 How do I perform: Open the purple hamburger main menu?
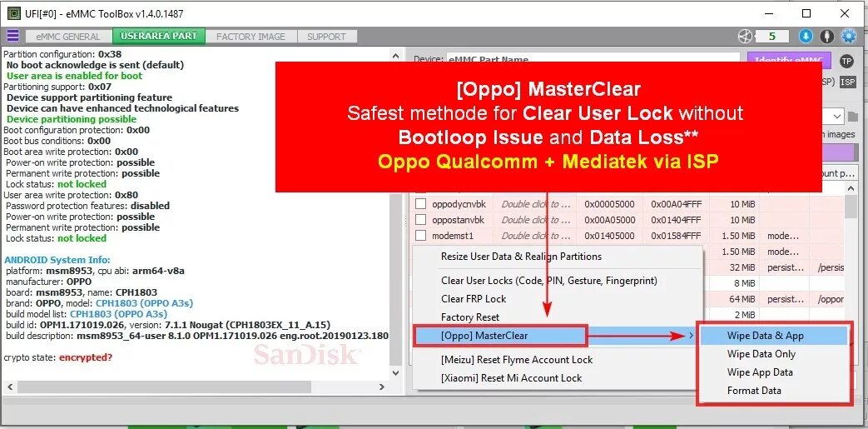click(12, 37)
